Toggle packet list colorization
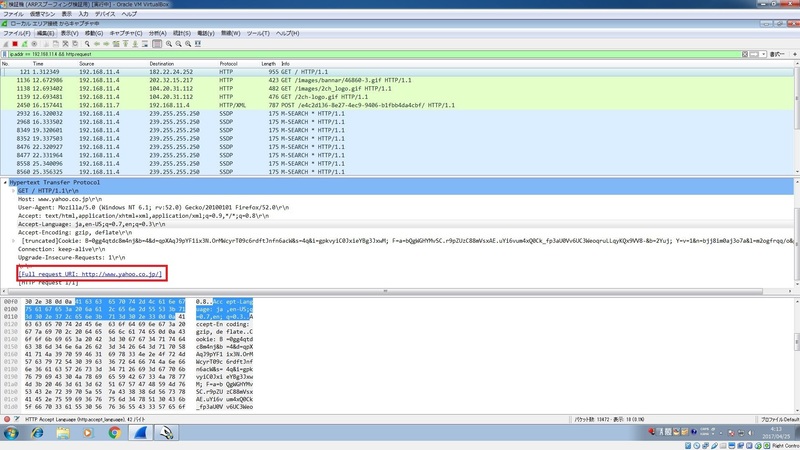 pos(157,44)
